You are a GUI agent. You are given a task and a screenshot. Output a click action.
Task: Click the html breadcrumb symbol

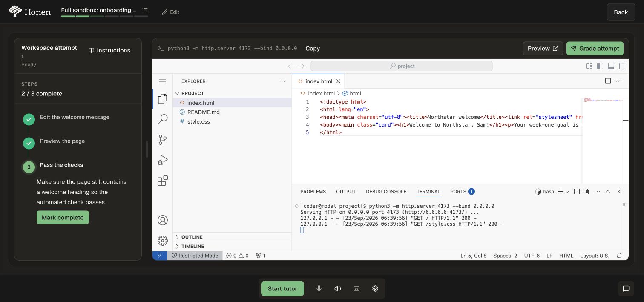pyautogui.click(x=352, y=93)
